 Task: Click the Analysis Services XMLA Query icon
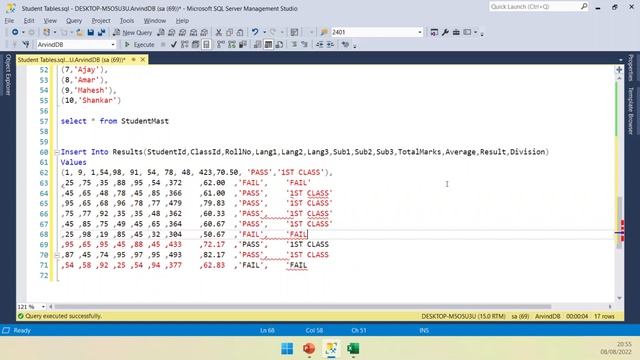pyautogui.click(x=193, y=32)
